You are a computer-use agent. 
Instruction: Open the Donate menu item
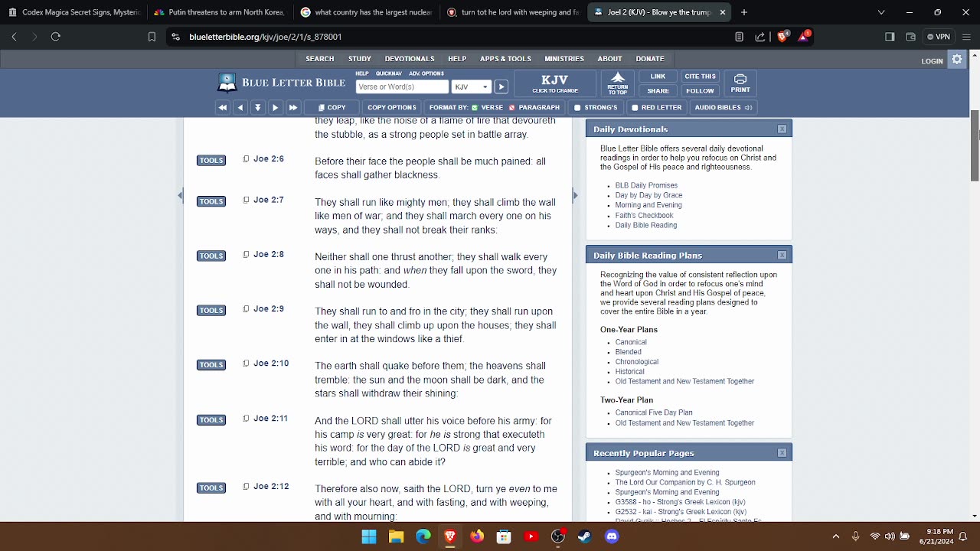click(x=650, y=59)
